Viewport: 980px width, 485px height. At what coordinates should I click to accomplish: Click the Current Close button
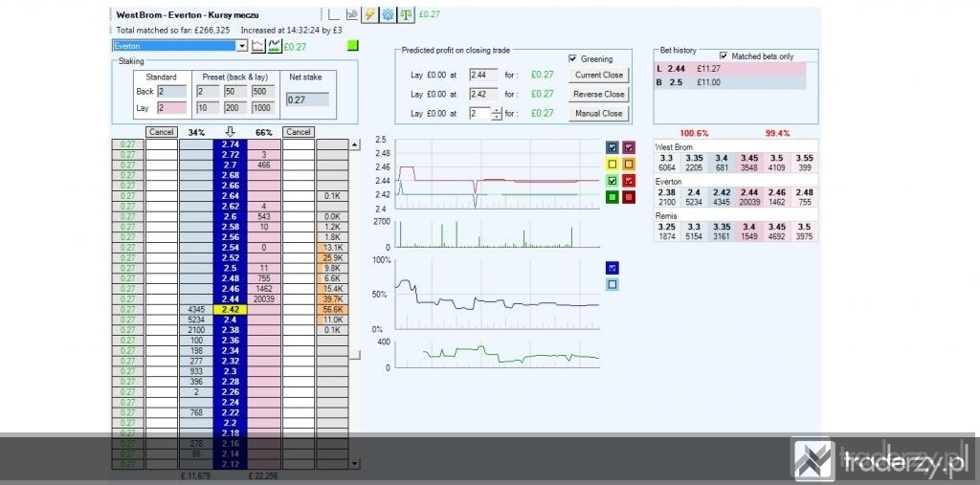(599, 75)
